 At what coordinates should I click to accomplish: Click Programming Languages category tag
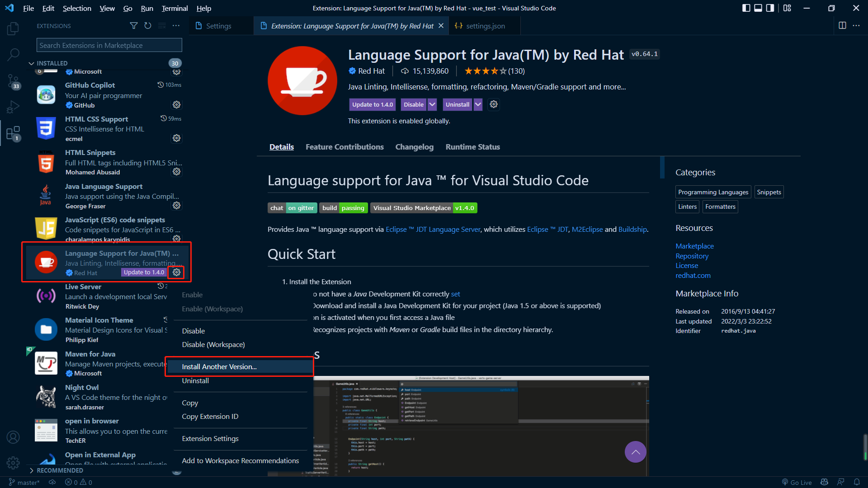click(x=713, y=192)
